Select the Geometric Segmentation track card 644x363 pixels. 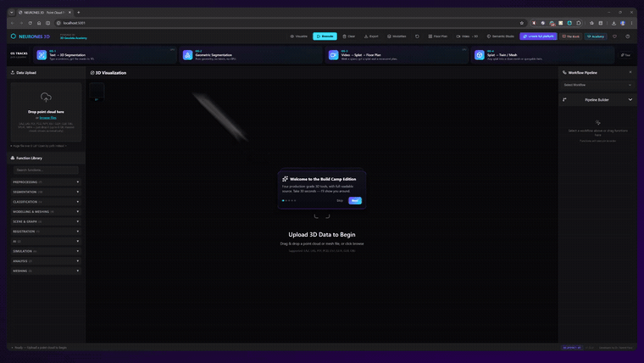point(251,54)
